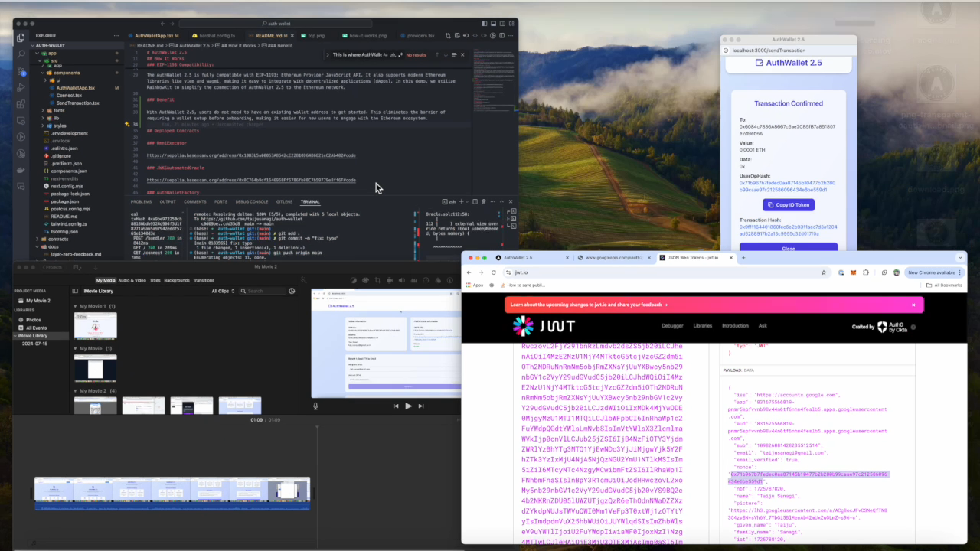Viewport: 980px width, 551px height.
Task: Close the VS Code terminal panel
Action: (511, 201)
